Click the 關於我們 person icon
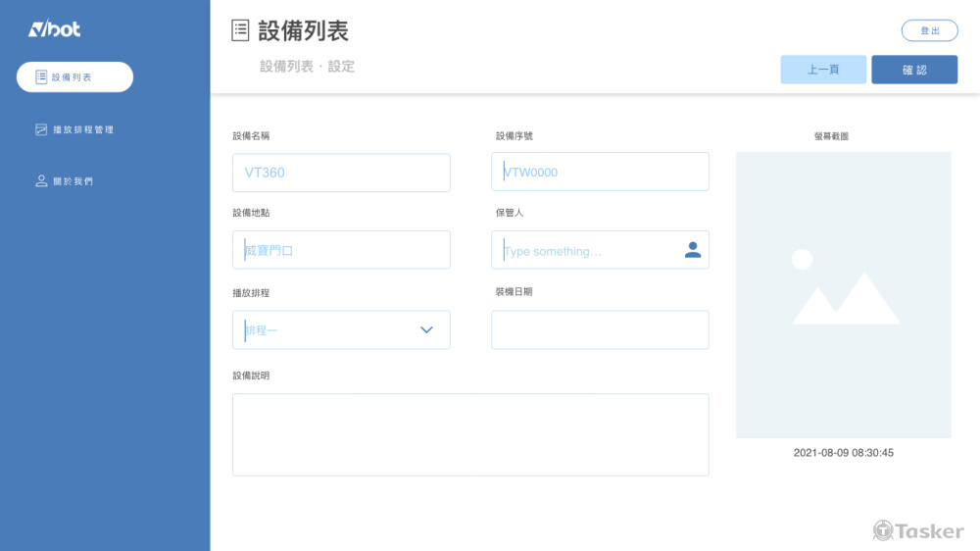Screen dimensions: 980x551 pyautogui.click(x=41, y=181)
